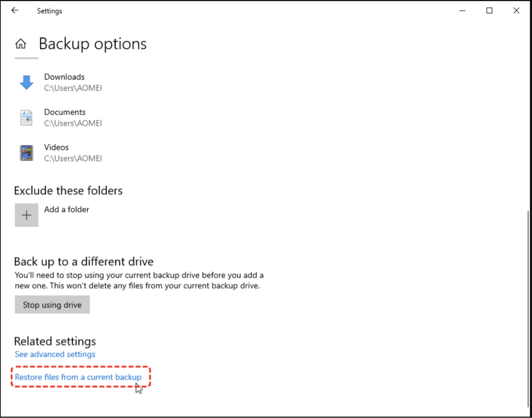Select the Downloads folder arrow icon
Screen dimensions: 532x418
[x=27, y=82]
